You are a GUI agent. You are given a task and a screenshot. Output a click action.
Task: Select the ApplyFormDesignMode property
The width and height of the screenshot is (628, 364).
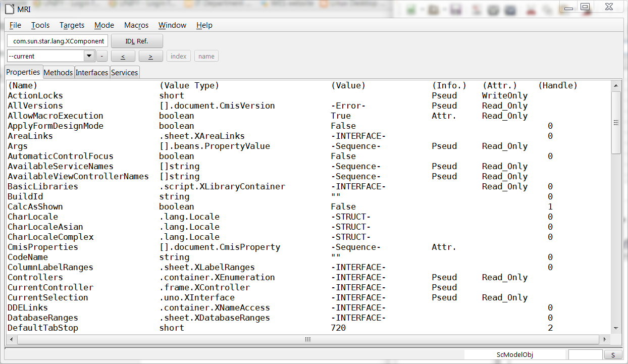click(x=56, y=126)
